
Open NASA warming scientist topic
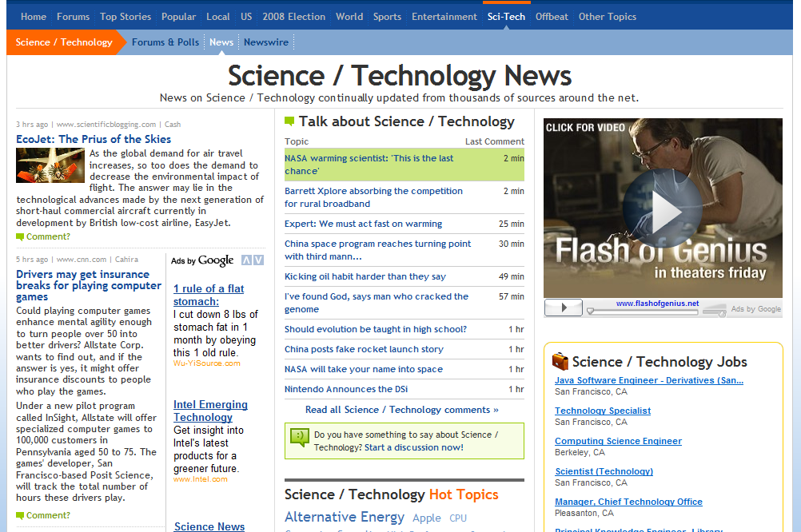point(369,165)
